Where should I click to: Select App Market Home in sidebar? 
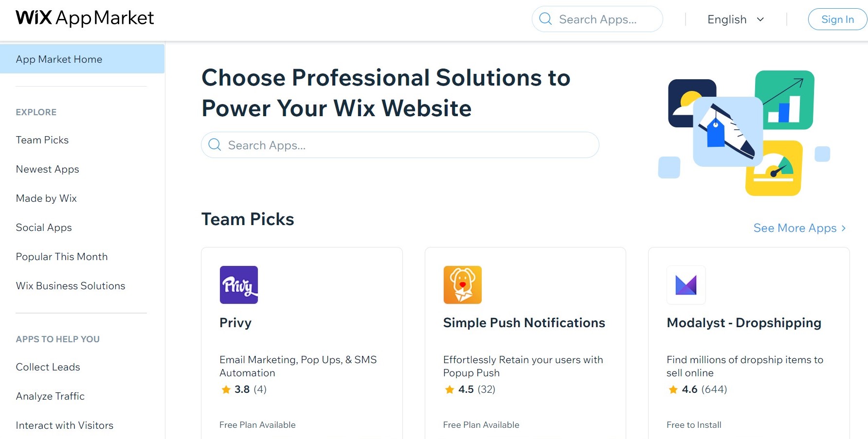click(59, 59)
